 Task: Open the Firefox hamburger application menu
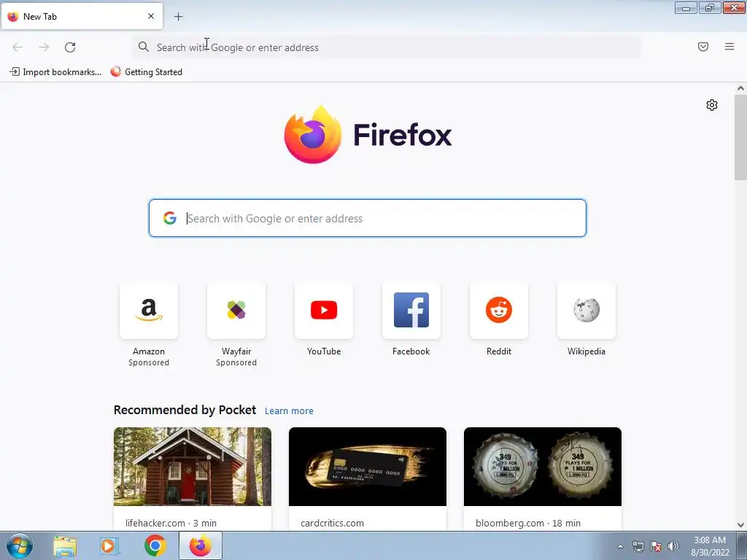click(x=729, y=47)
